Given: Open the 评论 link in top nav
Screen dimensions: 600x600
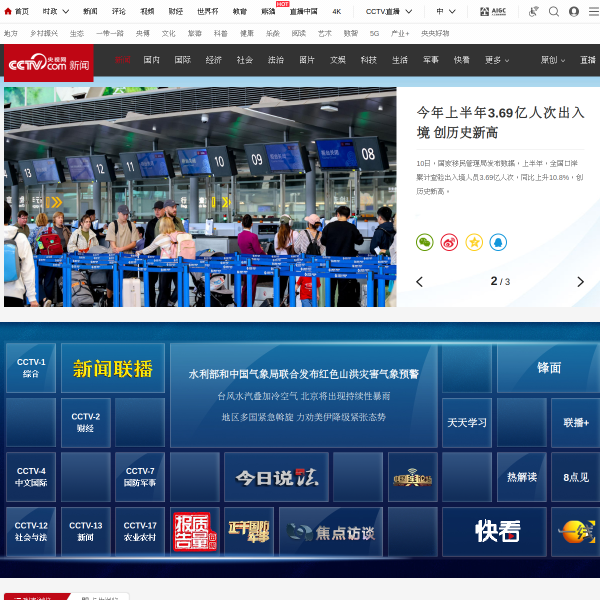Looking at the screenshot, I should coord(119,11).
